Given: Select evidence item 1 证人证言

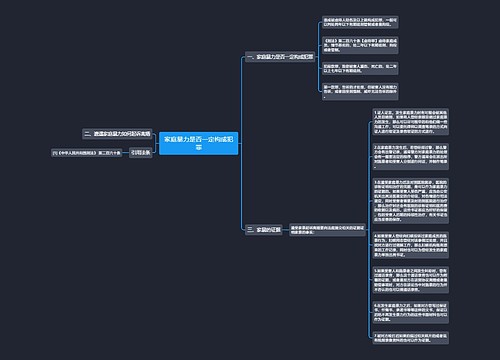Looking at the screenshot, I should (x=411, y=122).
